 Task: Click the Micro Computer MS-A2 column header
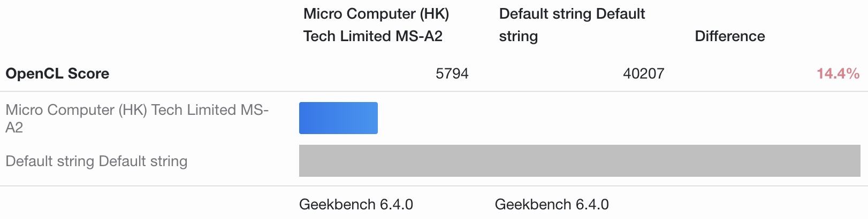(x=376, y=25)
